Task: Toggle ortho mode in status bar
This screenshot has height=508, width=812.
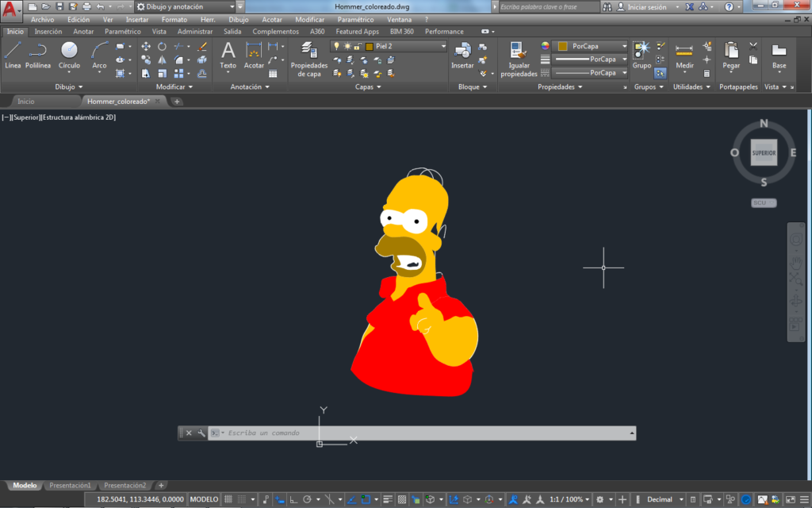Action: 293,499
